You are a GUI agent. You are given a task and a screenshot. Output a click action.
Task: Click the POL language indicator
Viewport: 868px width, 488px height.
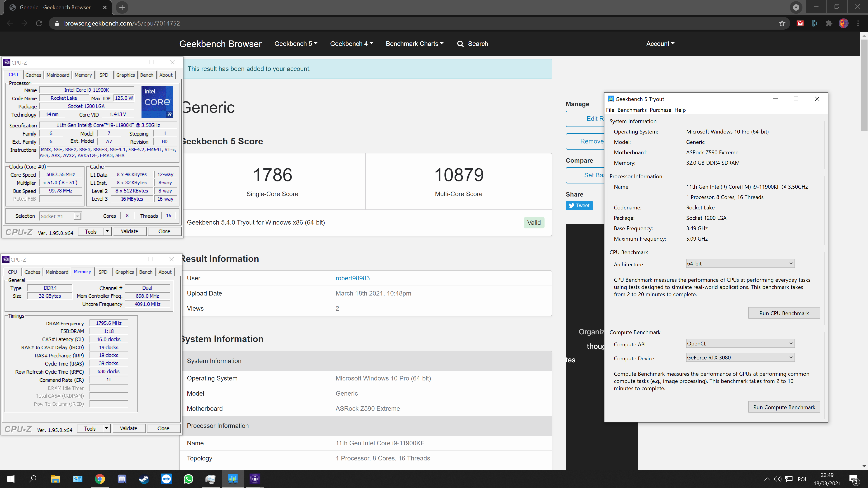[802, 479]
